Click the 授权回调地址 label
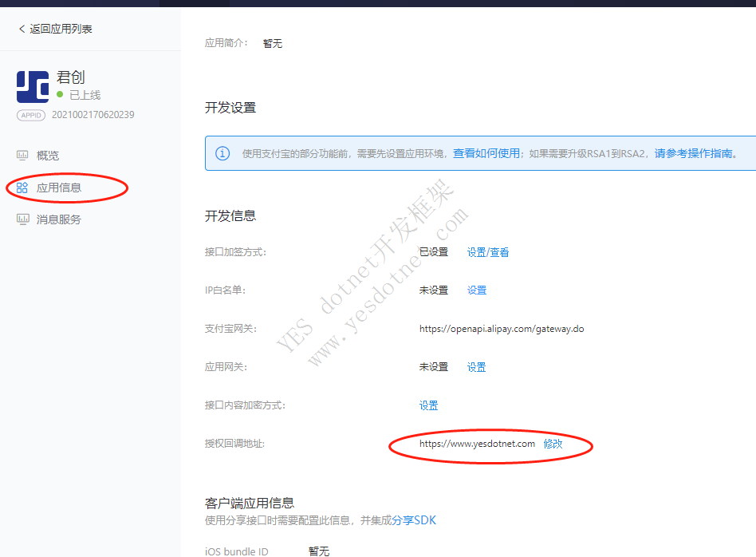This screenshot has height=557, width=756. pos(234,444)
